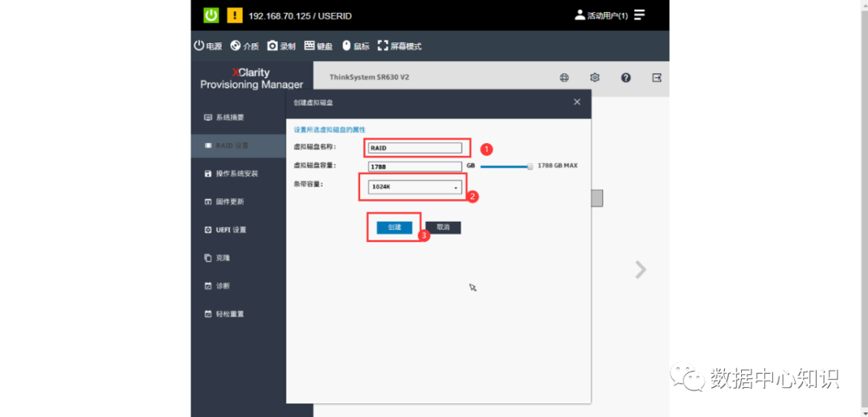868x417 pixels.
Task: Click the 取消 cancel button
Action: coord(443,227)
